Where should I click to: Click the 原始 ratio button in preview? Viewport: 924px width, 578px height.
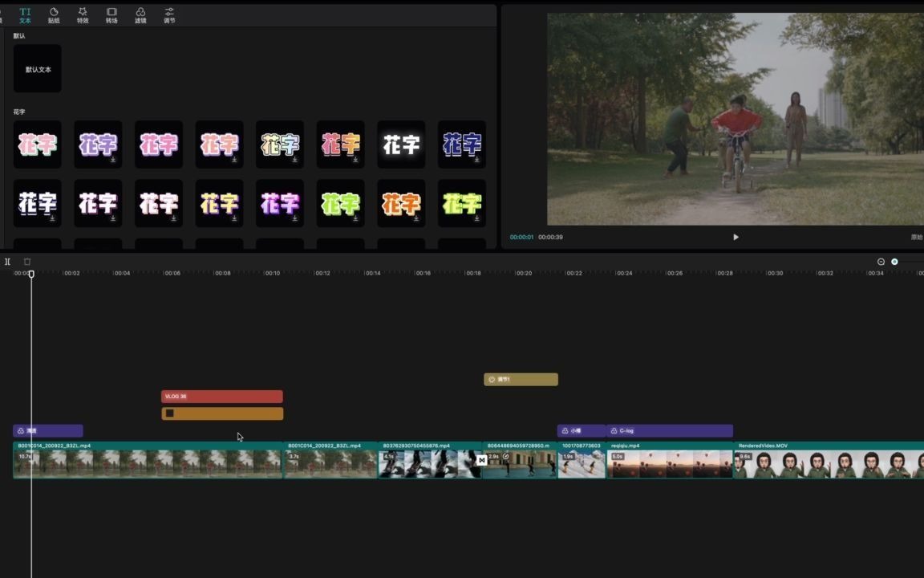(x=916, y=238)
